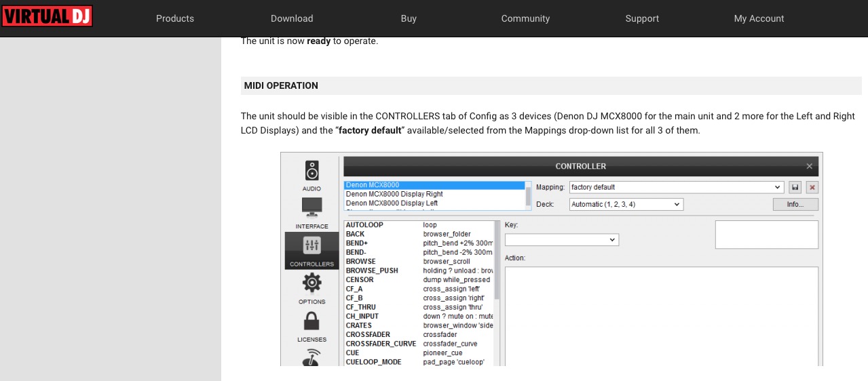
Task: Select the CH_INPUT mapping row
Action: 419,316
